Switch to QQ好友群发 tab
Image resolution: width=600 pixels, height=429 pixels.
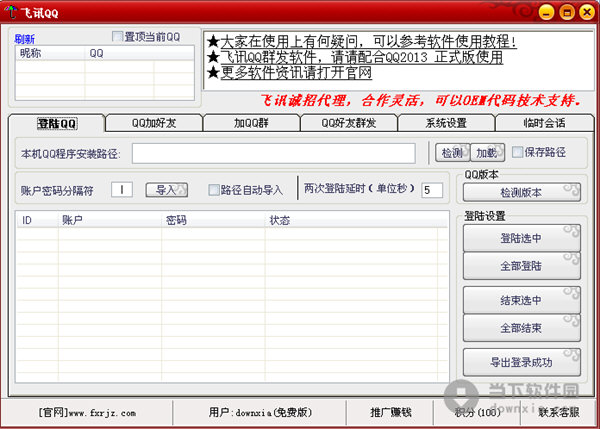click(349, 123)
